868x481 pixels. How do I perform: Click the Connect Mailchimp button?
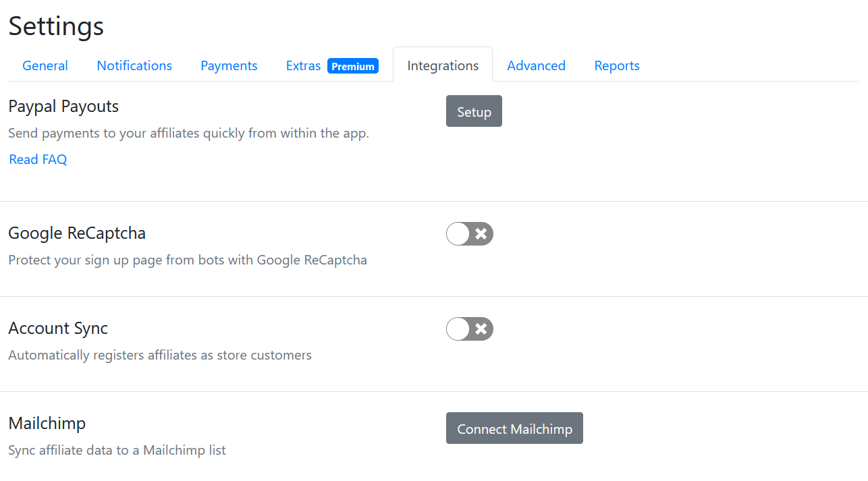tap(514, 428)
